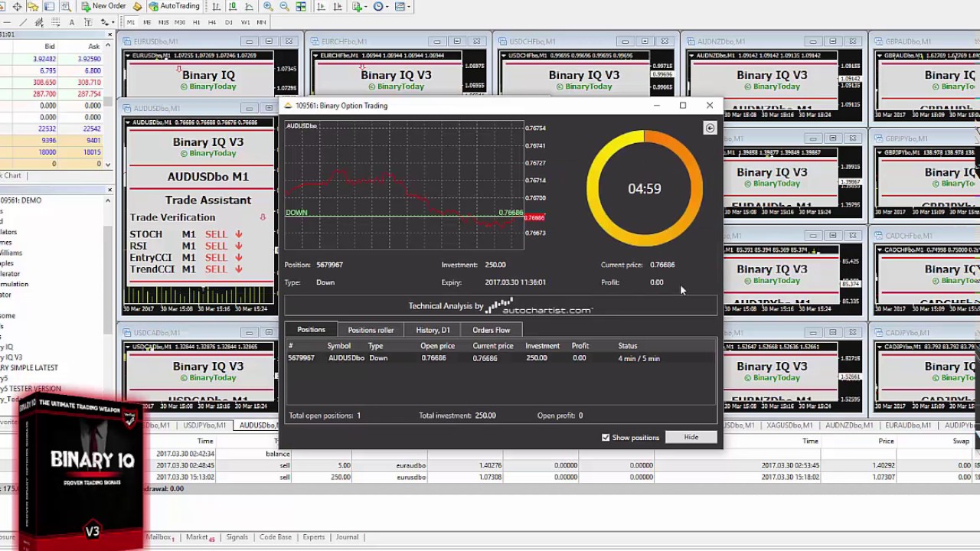Open the Positions roller tab
This screenshot has width=980, height=551.
[x=371, y=330]
